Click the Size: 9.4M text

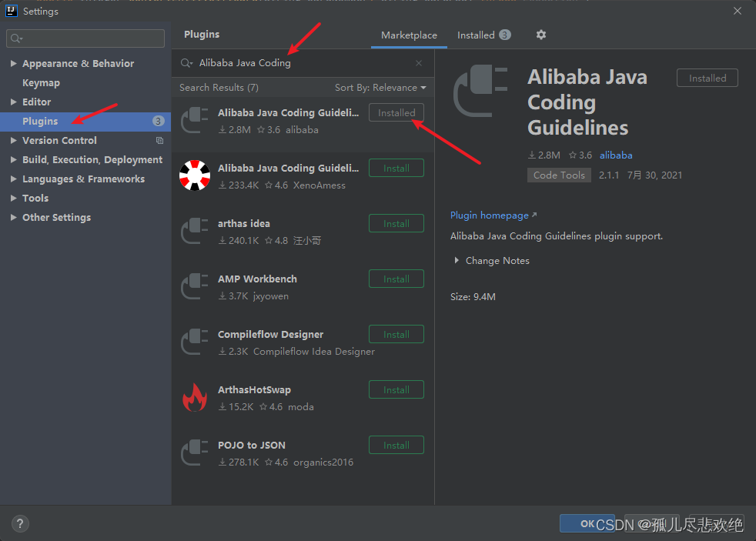coord(473,297)
